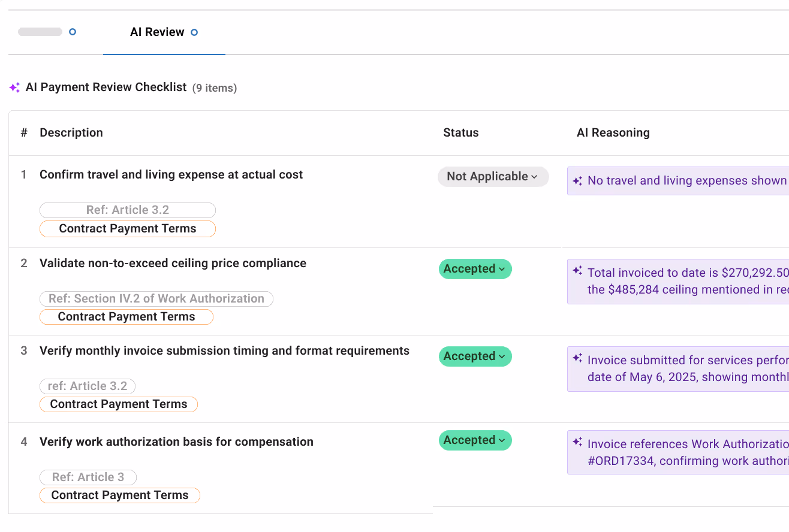Open Accepted status dropdown for invoice submission item
789x532 pixels.
[x=475, y=356]
